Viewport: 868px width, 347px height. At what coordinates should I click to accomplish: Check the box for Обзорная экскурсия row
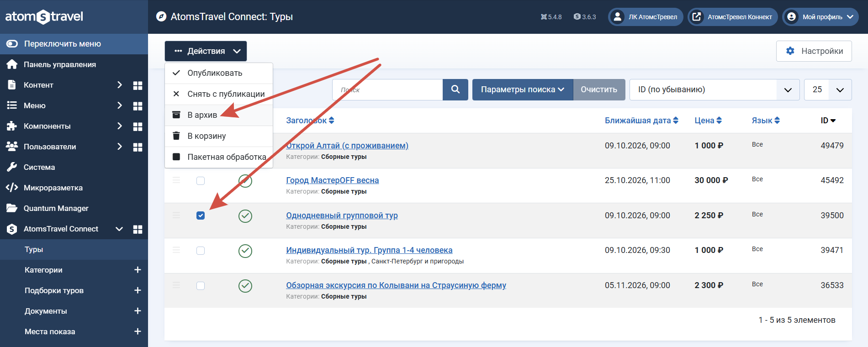tap(201, 286)
